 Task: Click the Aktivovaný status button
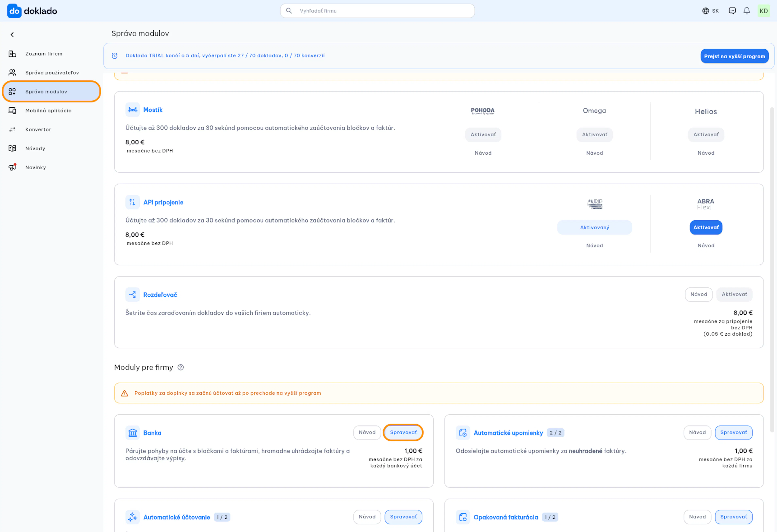594,228
